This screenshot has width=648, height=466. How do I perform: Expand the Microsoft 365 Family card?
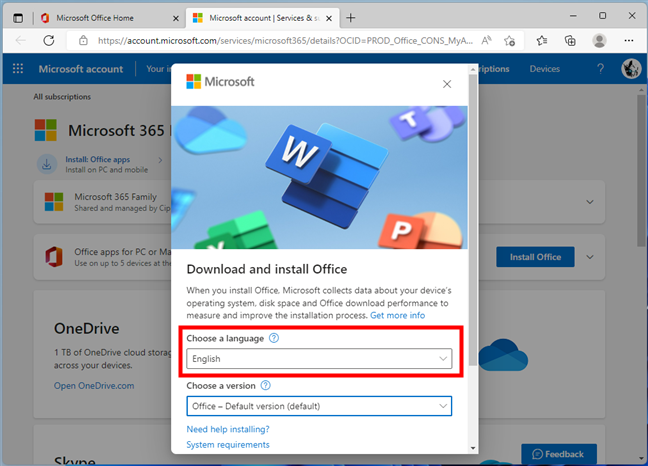pyautogui.click(x=590, y=202)
